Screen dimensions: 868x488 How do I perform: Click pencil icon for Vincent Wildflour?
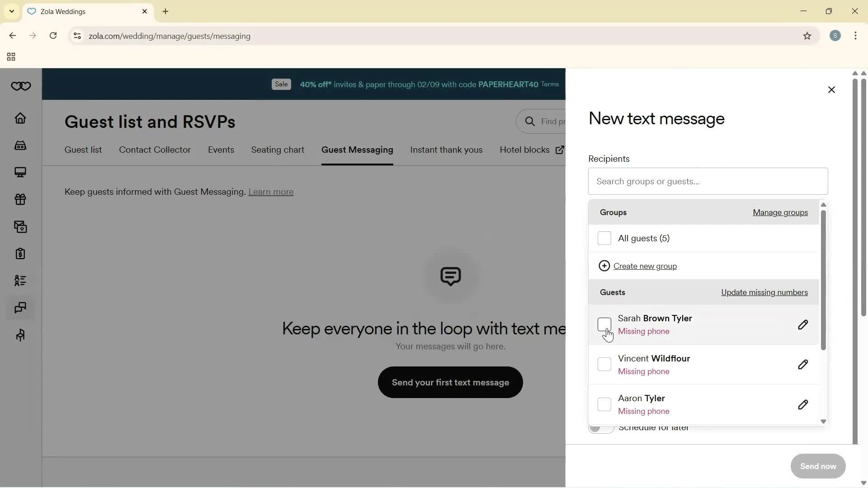coord(802,365)
